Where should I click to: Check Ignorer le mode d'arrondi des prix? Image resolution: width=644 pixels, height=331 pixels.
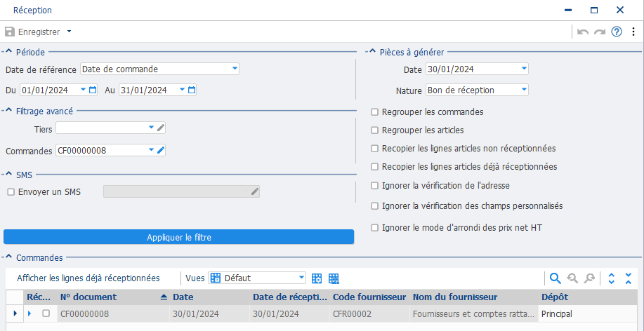(374, 228)
